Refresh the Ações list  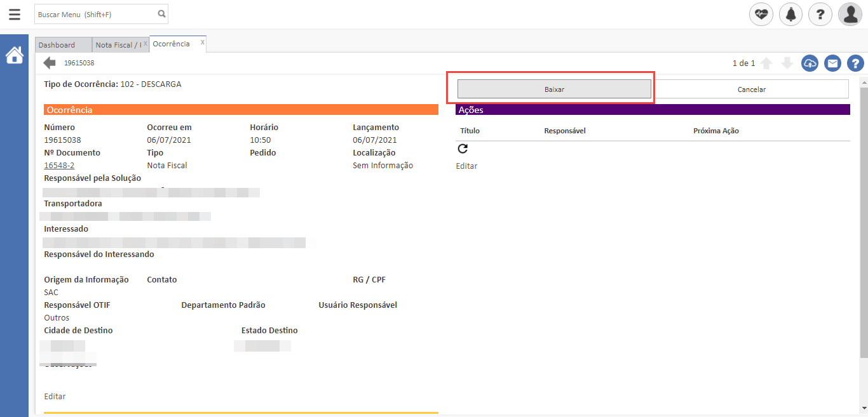[x=463, y=149]
